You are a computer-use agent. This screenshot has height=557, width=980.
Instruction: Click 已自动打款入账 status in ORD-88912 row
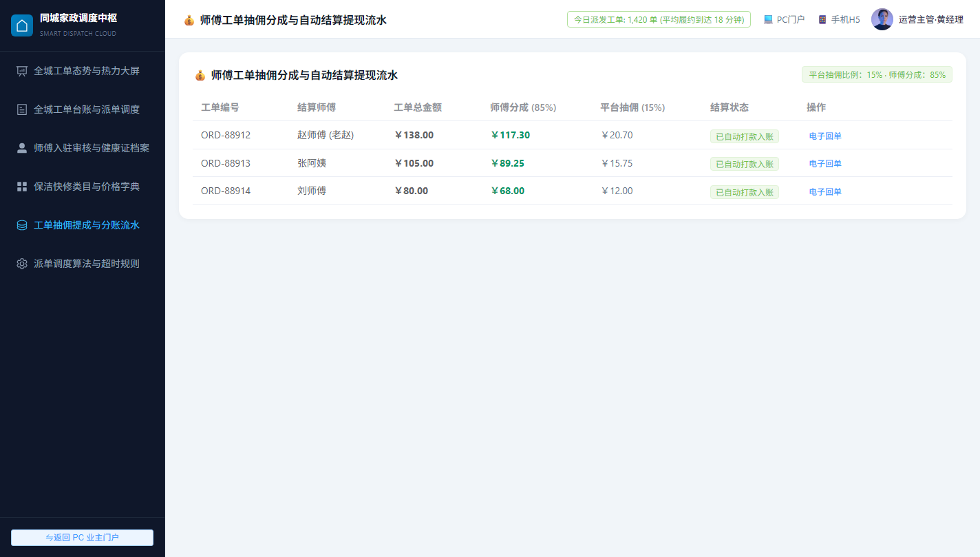745,136
